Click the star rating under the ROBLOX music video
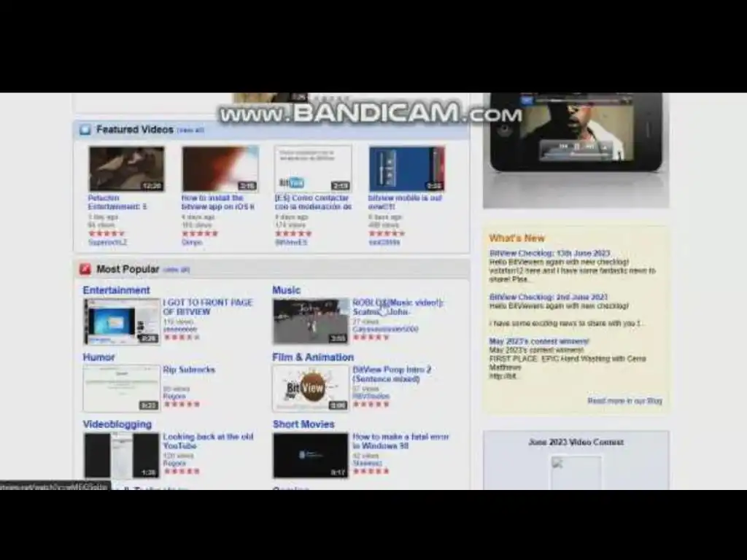747x560 pixels. [371, 337]
